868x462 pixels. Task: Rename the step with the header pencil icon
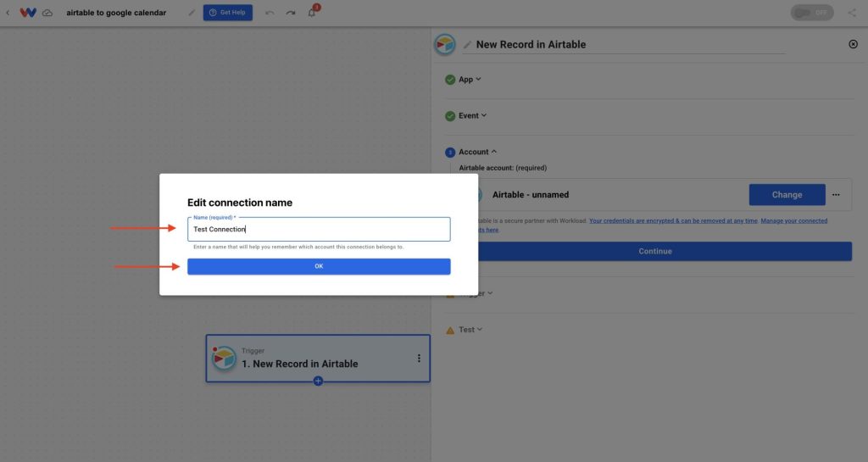coord(467,45)
